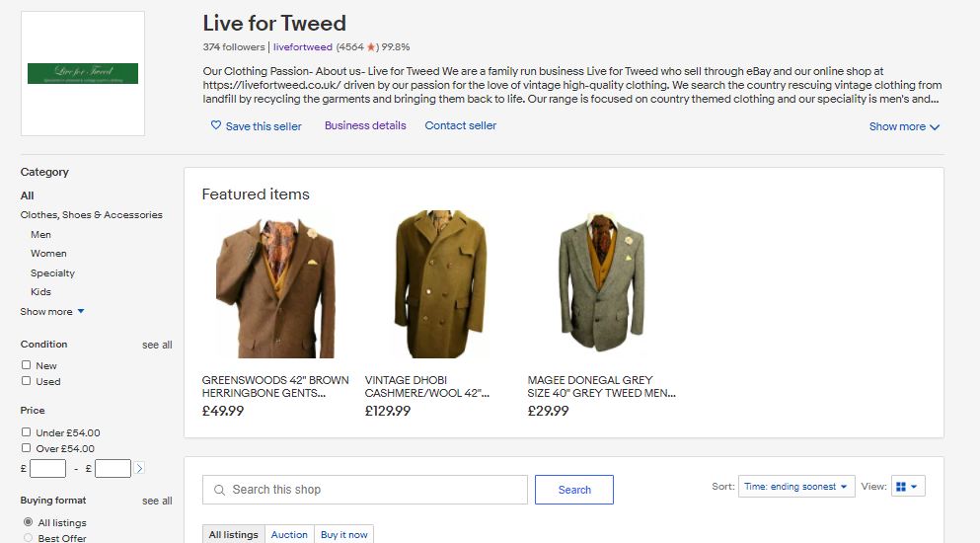The image size is (980, 543).
Task: Select the Men category
Action: click(40, 235)
